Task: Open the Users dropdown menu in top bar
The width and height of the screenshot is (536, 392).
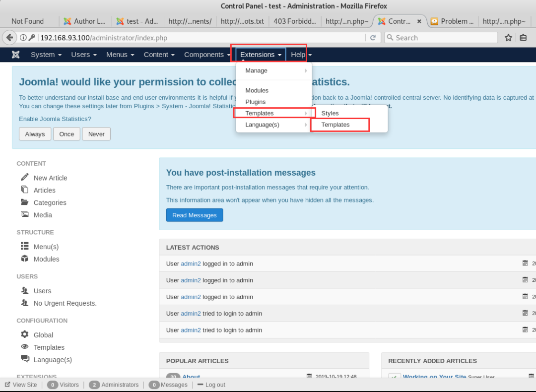Action: coord(84,55)
